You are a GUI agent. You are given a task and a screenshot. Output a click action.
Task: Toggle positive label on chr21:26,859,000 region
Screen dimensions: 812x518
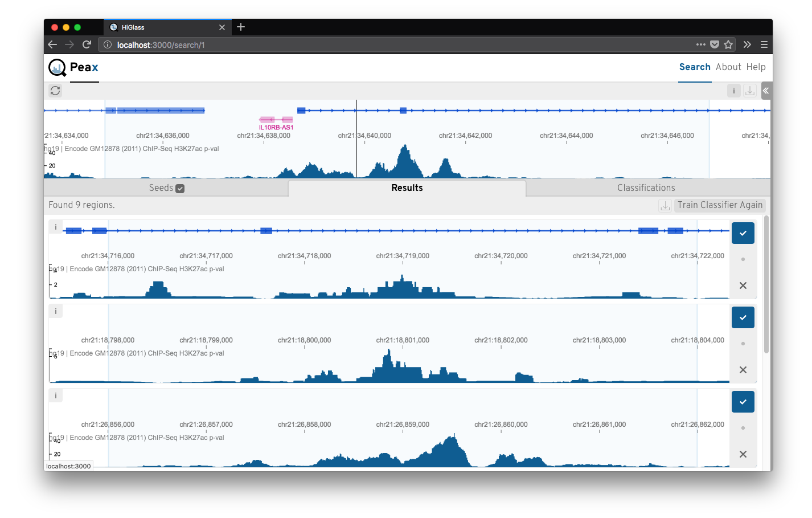tap(743, 402)
